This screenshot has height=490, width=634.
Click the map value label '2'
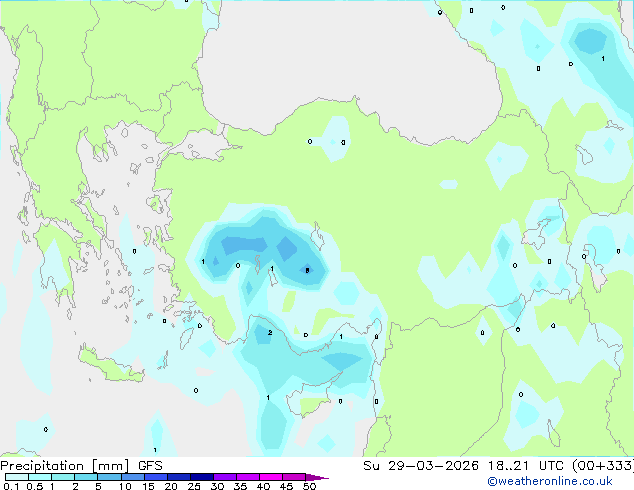coord(270,333)
